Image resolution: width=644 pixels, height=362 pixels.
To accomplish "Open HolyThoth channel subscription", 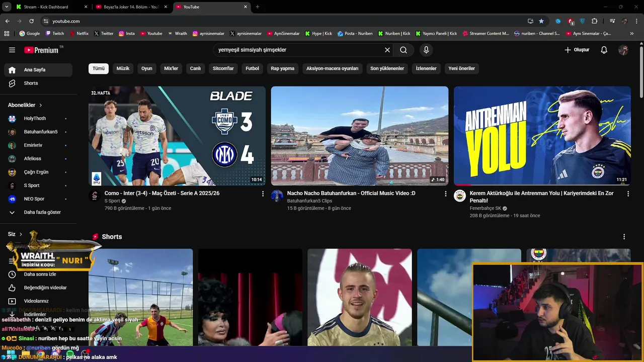I will pos(38,118).
